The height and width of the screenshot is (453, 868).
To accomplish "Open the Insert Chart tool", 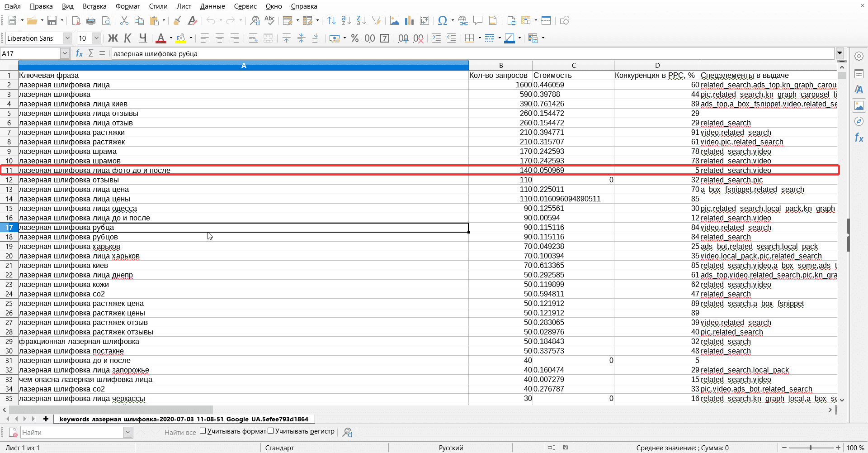I will pos(410,21).
